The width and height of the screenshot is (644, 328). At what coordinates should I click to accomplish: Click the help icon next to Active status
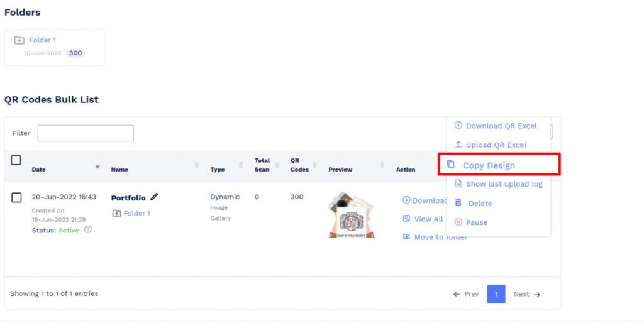88,230
